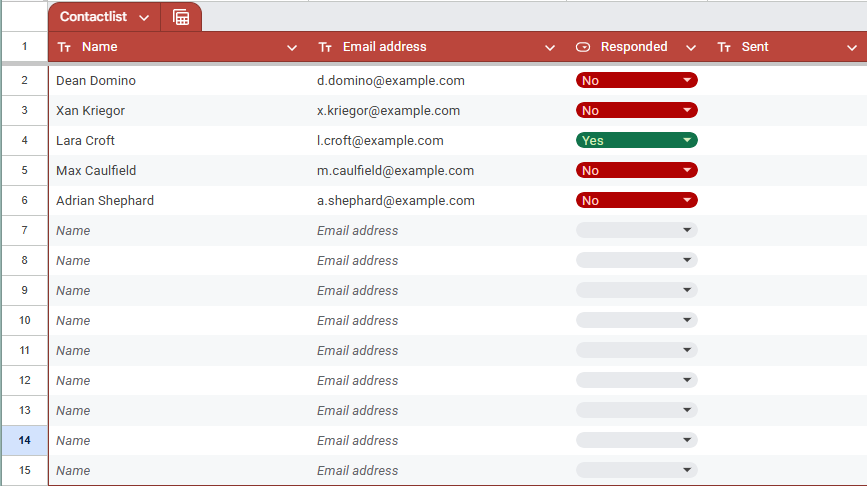Image resolution: width=867 pixels, height=486 pixels.
Task: Click the Email address placeholder in row 10
Action: [x=357, y=321]
